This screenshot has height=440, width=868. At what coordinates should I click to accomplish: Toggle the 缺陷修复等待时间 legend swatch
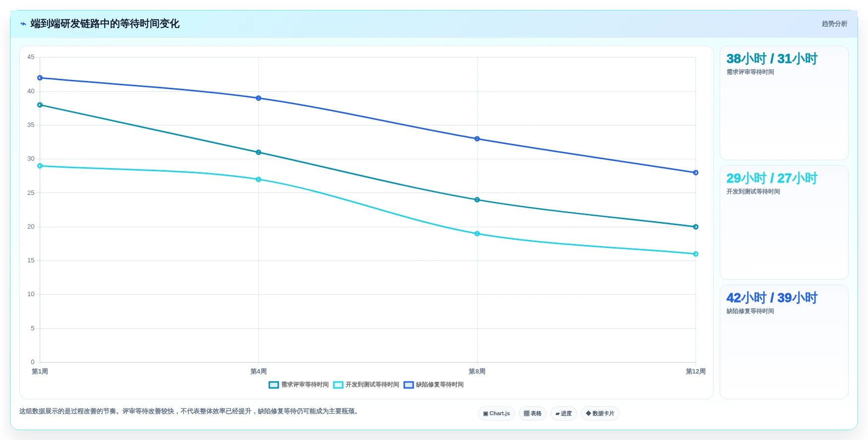[x=409, y=385]
